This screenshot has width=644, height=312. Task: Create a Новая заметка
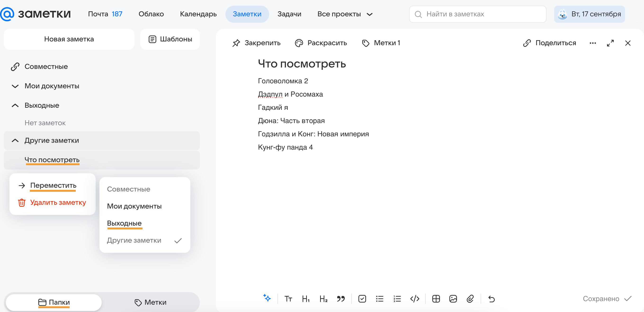(69, 39)
